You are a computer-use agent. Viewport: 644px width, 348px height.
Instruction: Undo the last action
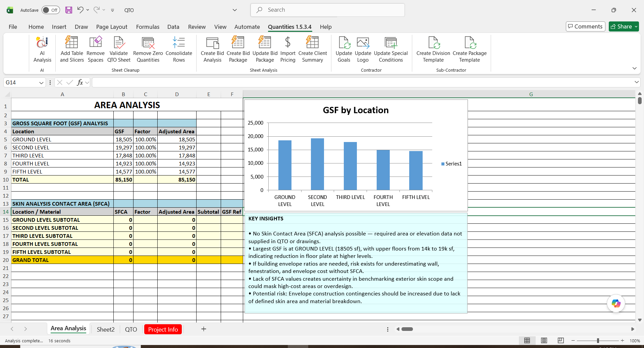point(80,10)
